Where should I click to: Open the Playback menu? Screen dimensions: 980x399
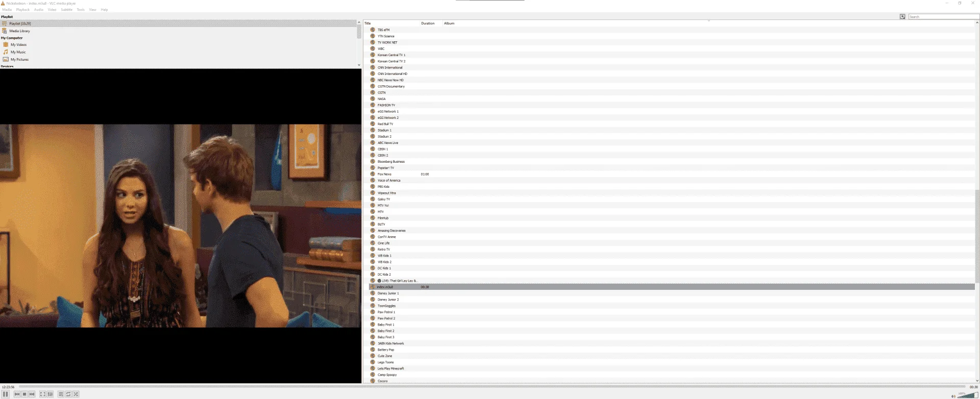[23, 10]
